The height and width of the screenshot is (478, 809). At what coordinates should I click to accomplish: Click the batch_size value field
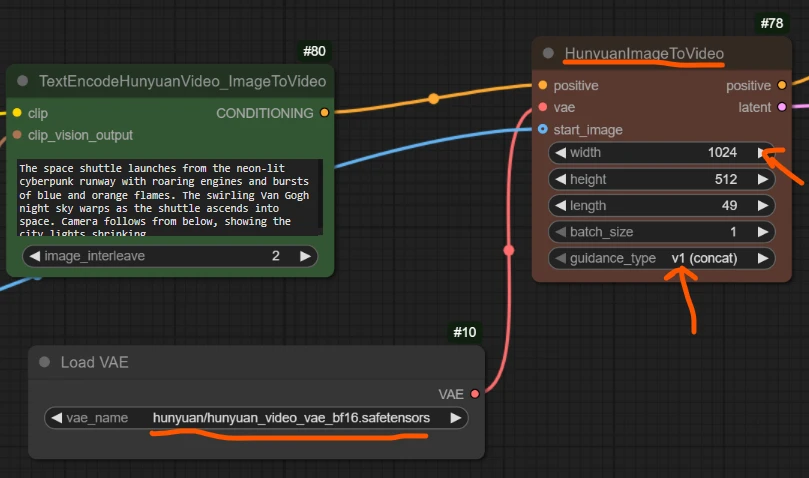pyautogui.click(x=660, y=232)
